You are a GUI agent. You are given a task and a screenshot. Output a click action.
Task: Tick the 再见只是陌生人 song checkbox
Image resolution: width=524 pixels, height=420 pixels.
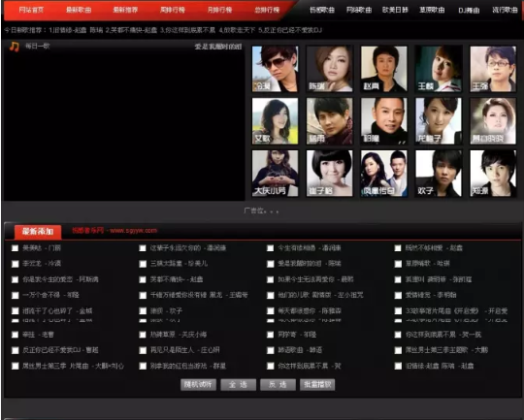[143, 350]
